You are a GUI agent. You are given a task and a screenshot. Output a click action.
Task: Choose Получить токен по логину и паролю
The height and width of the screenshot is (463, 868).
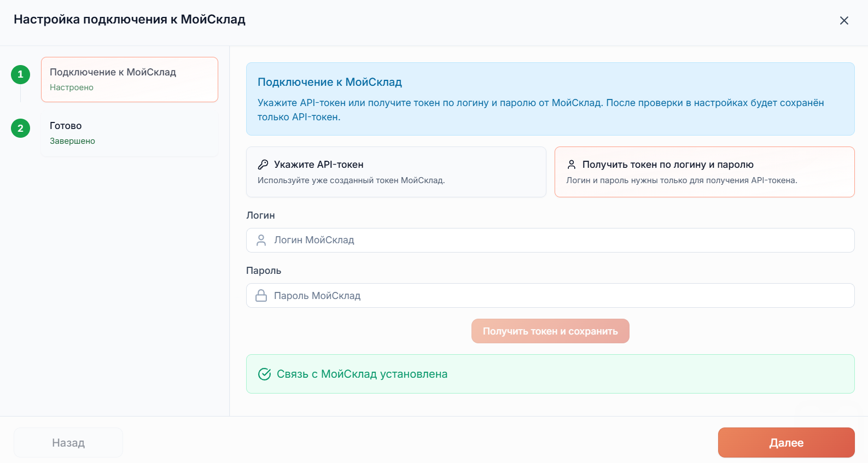pyautogui.click(x=704, y=172)
